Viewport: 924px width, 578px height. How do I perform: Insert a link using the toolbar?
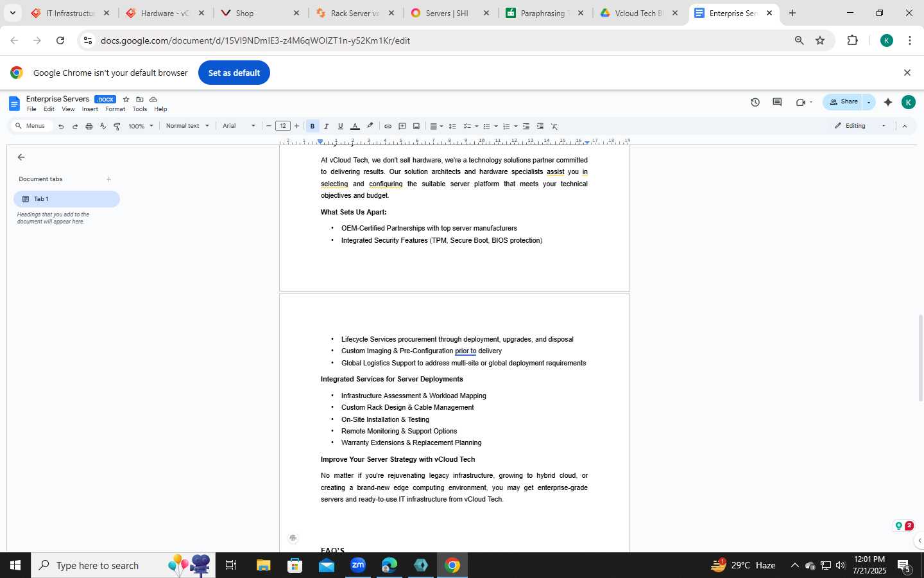point(388,127)
